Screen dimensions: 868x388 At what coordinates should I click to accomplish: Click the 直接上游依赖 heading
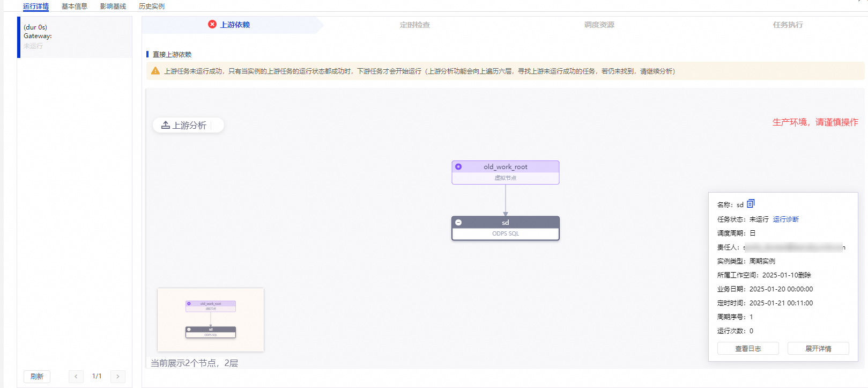point(172,54)
